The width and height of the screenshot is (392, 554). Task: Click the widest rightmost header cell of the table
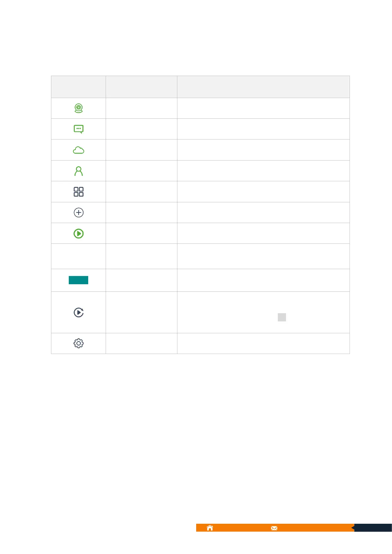[263, 87]
